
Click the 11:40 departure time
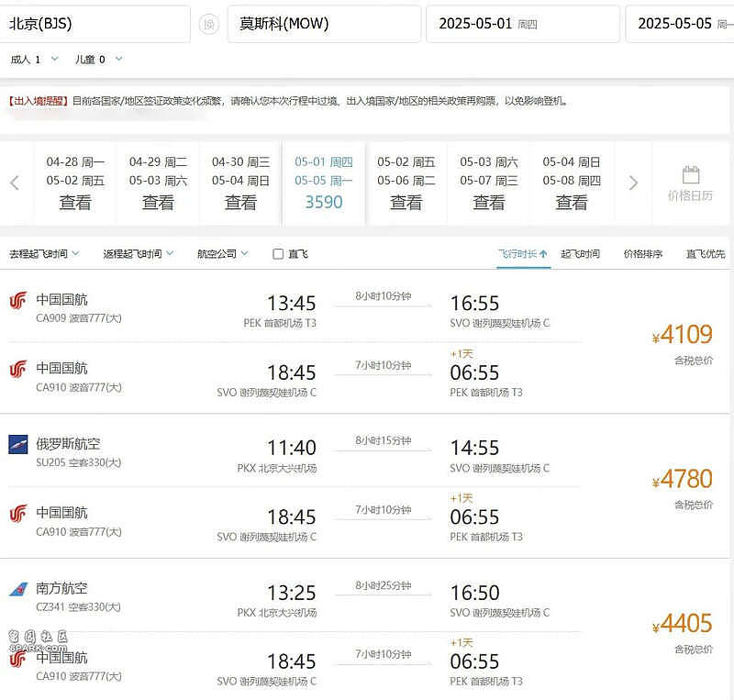click(x=292, y=448)
